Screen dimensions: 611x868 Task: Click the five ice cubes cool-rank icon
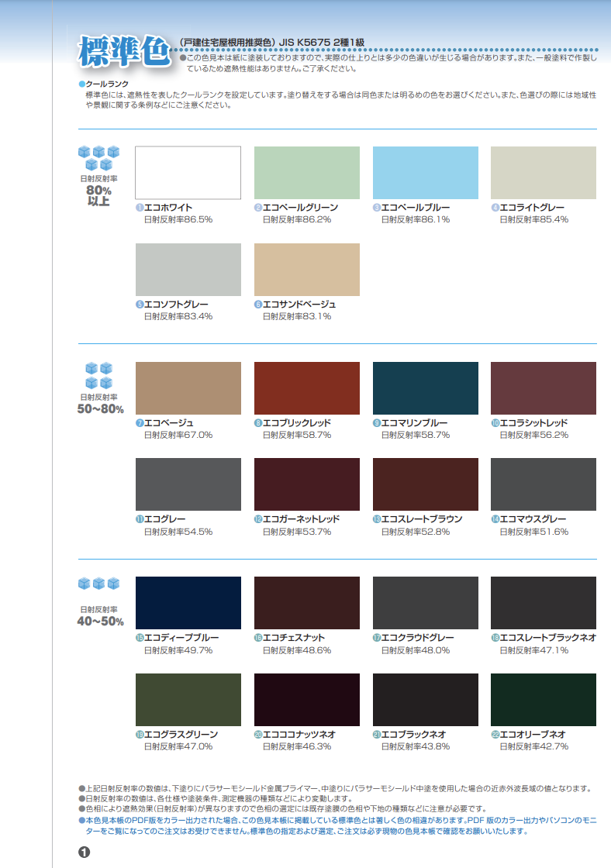pyautogui.click(x=98, y=158)
